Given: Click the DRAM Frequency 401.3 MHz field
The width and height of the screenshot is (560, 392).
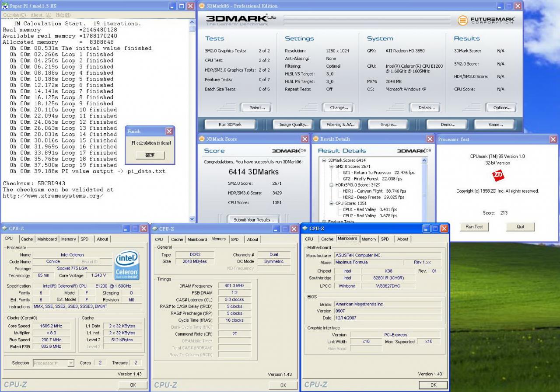Looking at the screenshot, I should pyautogui.click(x=235, y=286).
